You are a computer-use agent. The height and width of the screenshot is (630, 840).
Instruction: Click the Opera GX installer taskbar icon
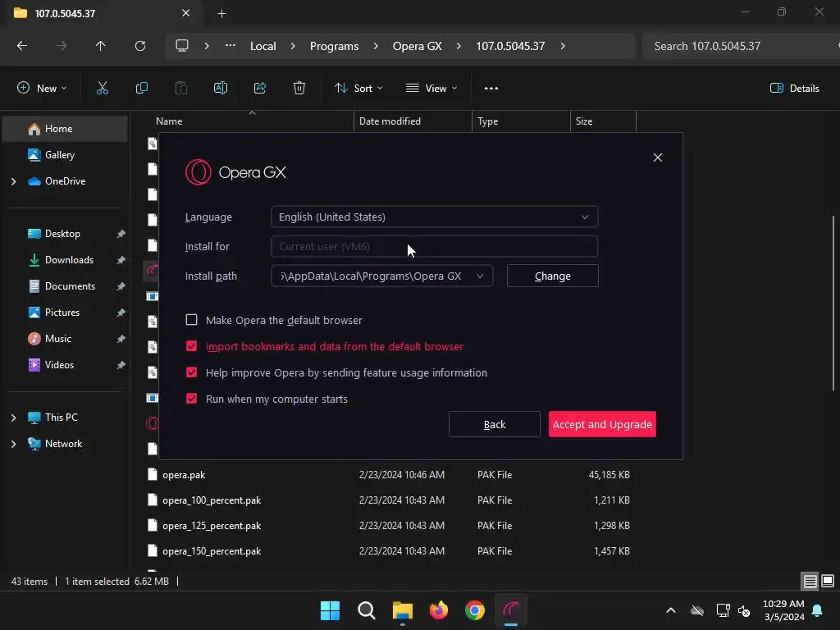click(x=511, y=610)
